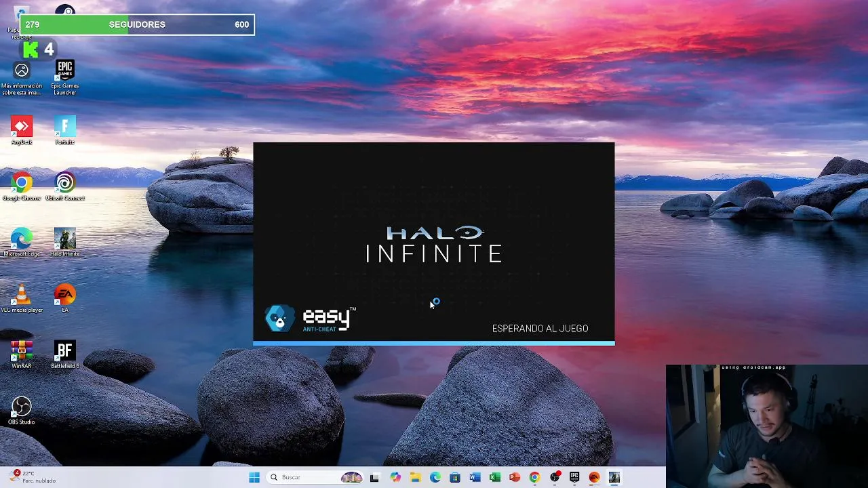This screenshot has width=868, height=488.
Task: Select the Ubisoft Connect desktop shortcut
Action: pos(65,186)
